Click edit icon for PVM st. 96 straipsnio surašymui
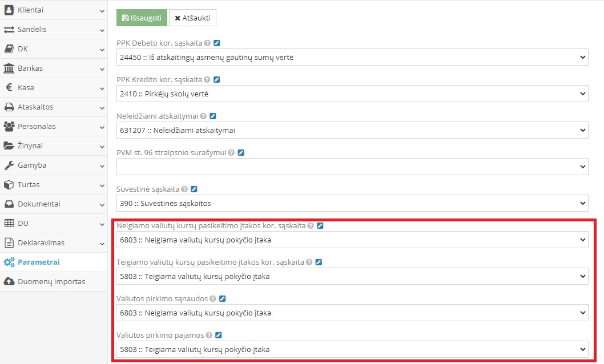604x364 pixels. click(x=241, y=152)
